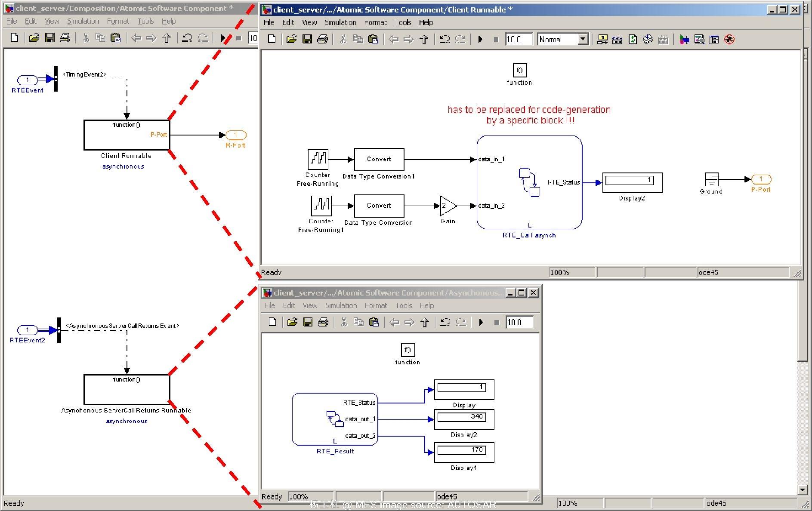Click ode45 solver in Client Runnable status bar
The height and width of the screenshot is (511, 812).
743,272
